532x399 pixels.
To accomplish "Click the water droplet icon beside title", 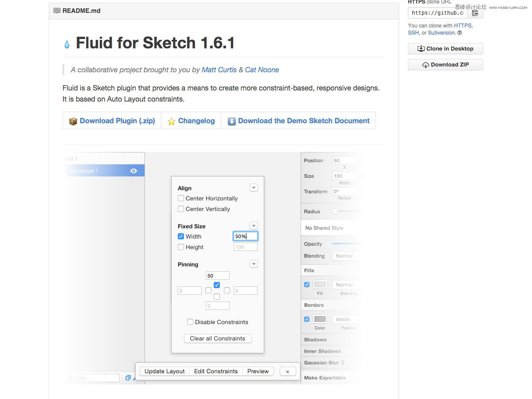I will [67, 44].
